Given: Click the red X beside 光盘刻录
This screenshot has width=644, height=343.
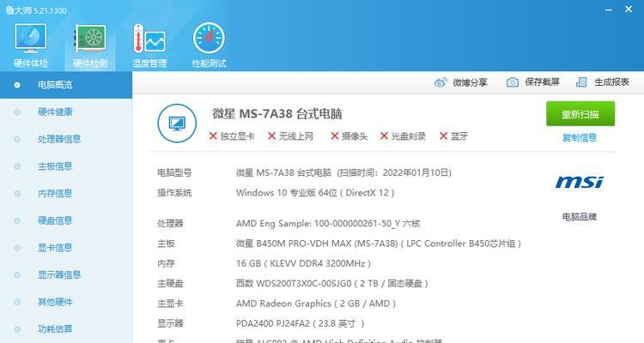Looking at the screenshot, I should pyautogui.click(x=384, y=135).
